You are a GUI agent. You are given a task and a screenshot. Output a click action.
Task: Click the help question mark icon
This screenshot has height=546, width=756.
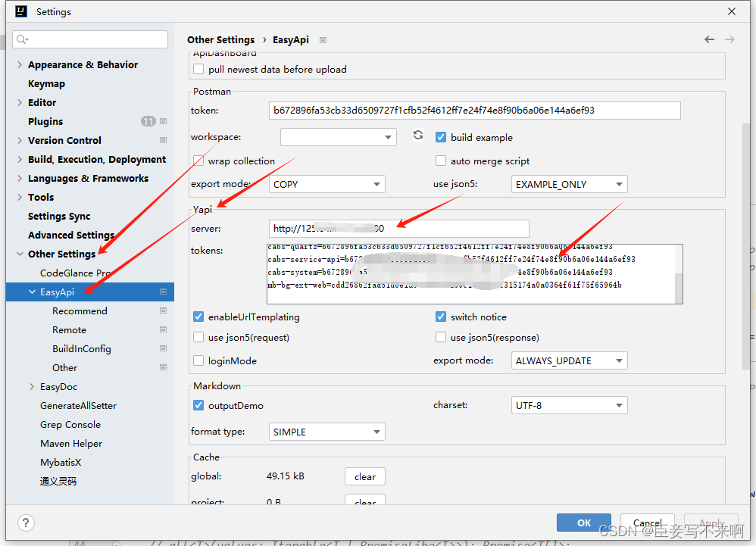(26, 523)
